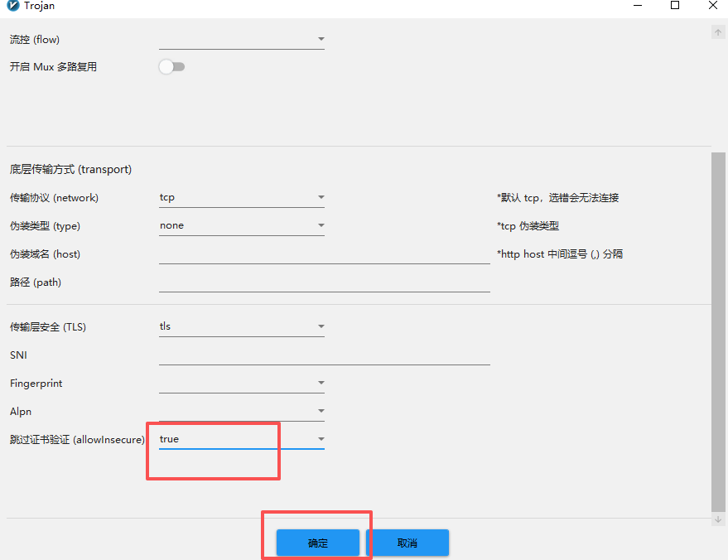Click the scrollbar up arrow
Screen dimensions: 728x560
718,32
